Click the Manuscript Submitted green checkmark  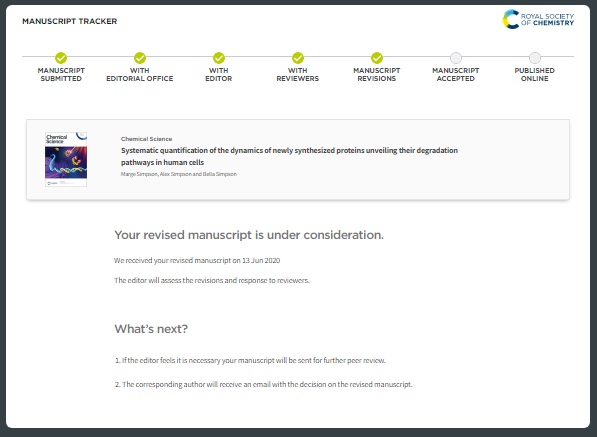(61, 58)
